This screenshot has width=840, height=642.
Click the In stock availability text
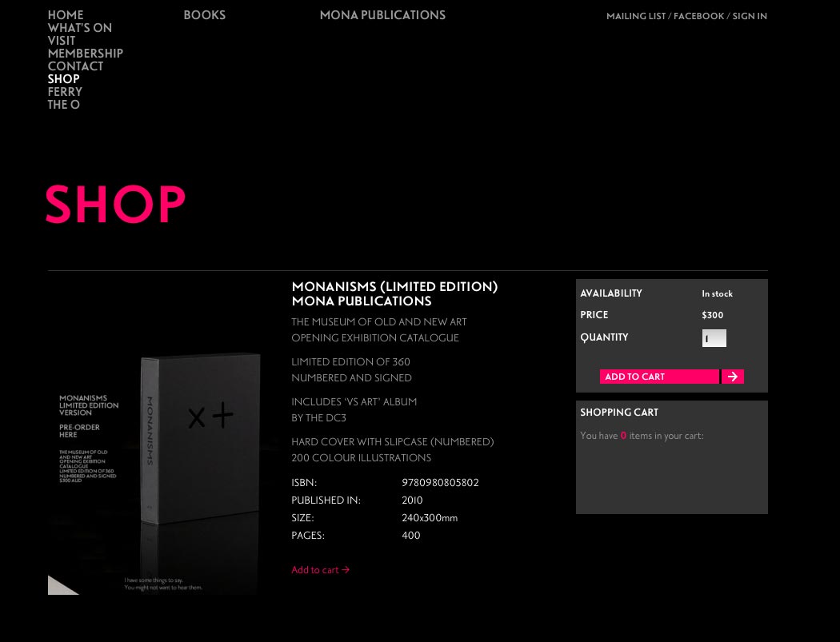(718, 293)
